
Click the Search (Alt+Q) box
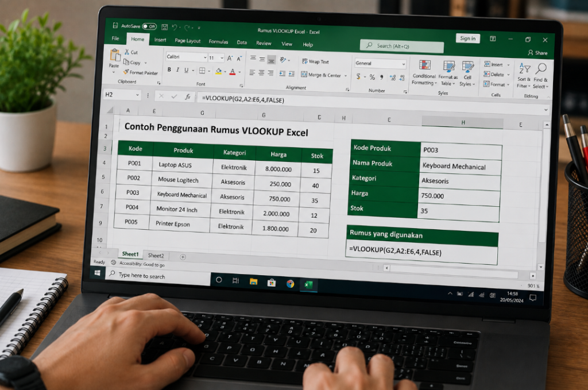coord(401,46)
